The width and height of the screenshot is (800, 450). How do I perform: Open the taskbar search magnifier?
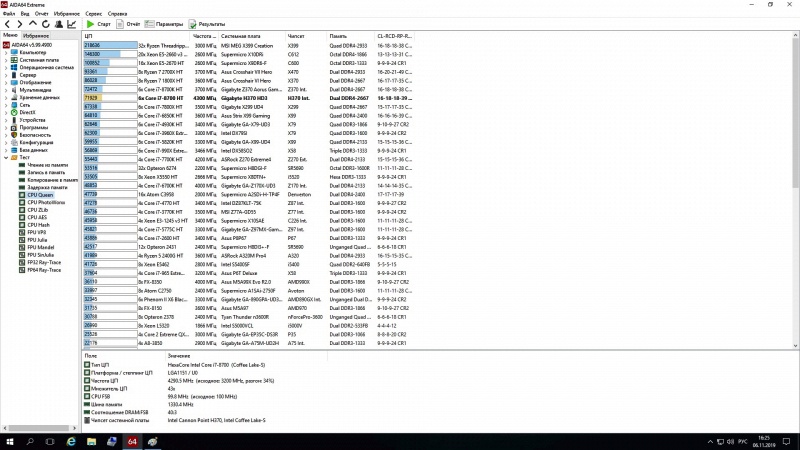[x=30, y=442]
